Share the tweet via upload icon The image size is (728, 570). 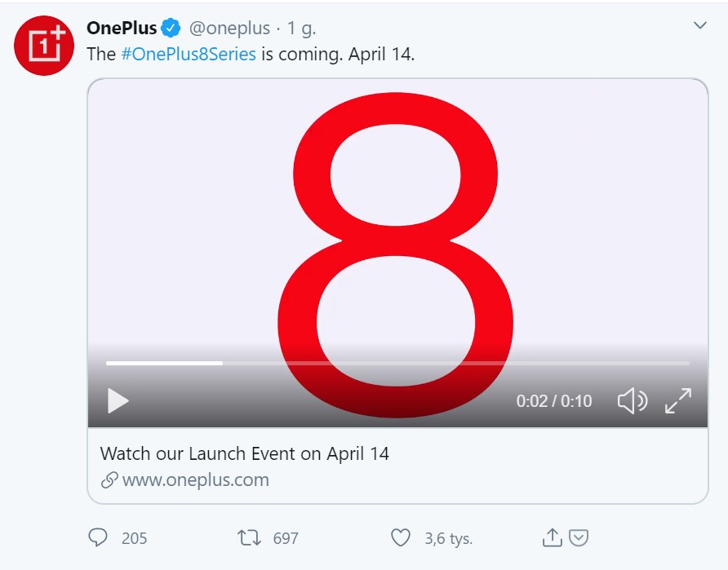point(552,537)
